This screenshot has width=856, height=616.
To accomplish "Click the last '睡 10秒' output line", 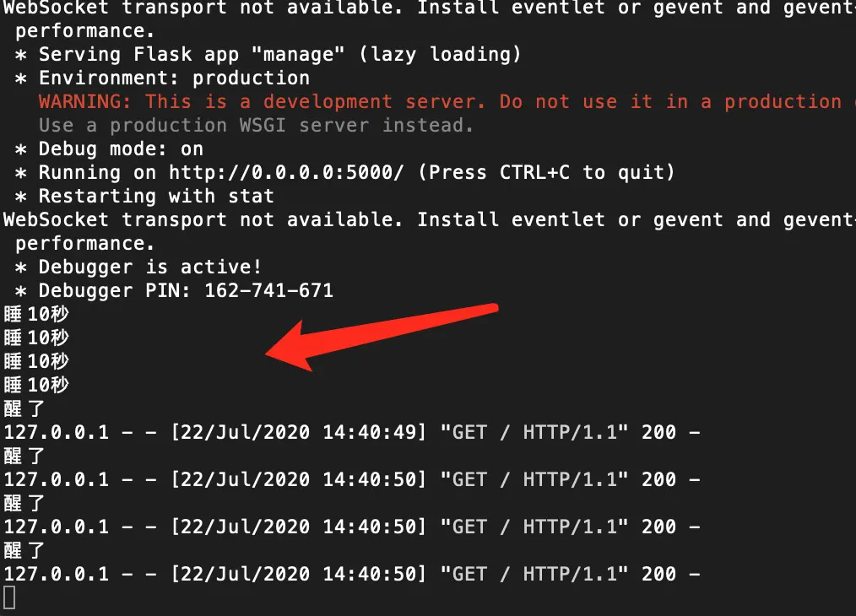I will [x=36, y=385].
